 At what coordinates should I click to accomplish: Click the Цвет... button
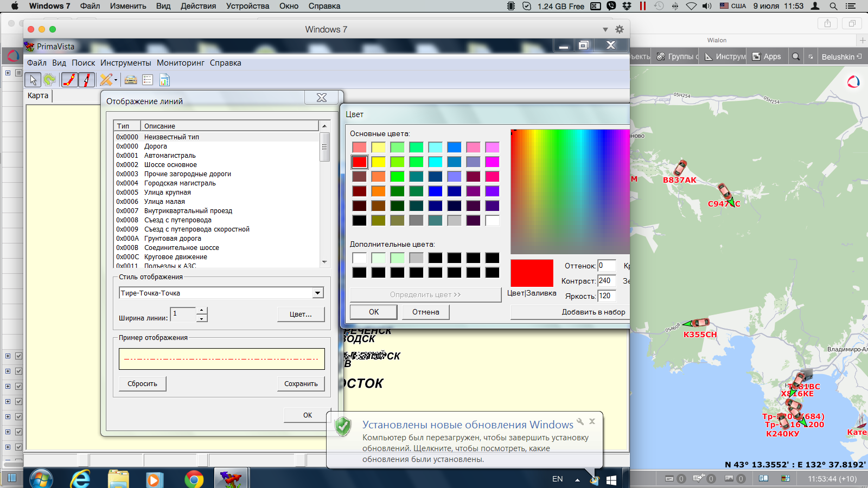point(301,314)
